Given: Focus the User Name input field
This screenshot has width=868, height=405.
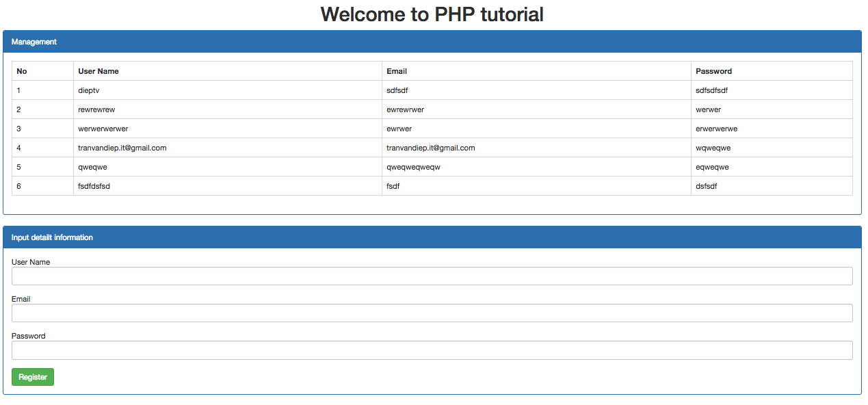Looking at the screenshot, I should (x=432, y=276).
